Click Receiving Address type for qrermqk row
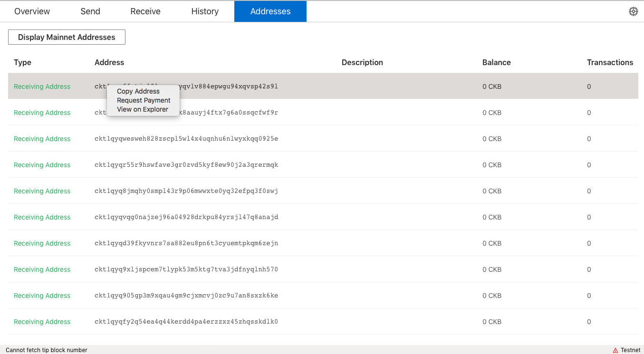 [x=42, y=165]
